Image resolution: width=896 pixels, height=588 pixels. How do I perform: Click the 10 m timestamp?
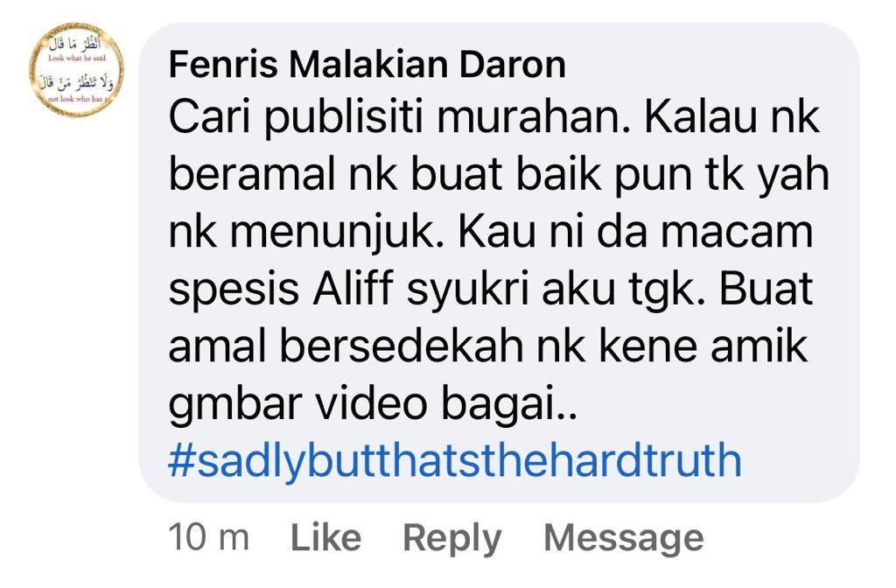click(208, 538)
